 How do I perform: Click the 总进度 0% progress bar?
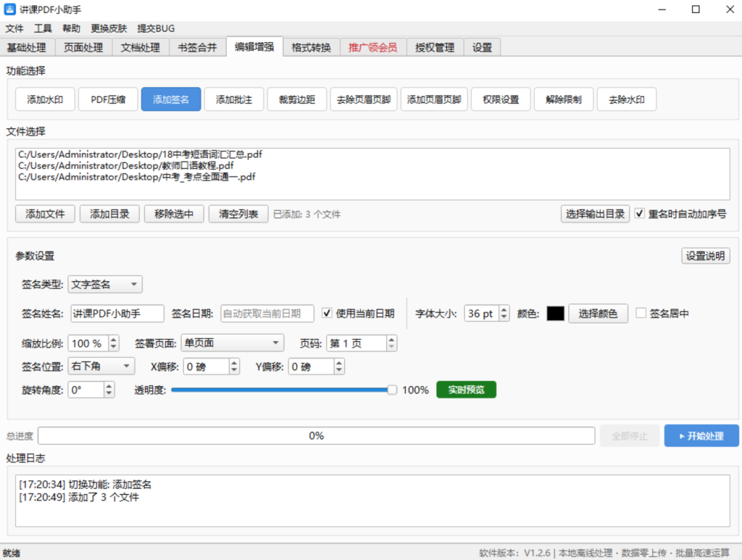316,435
